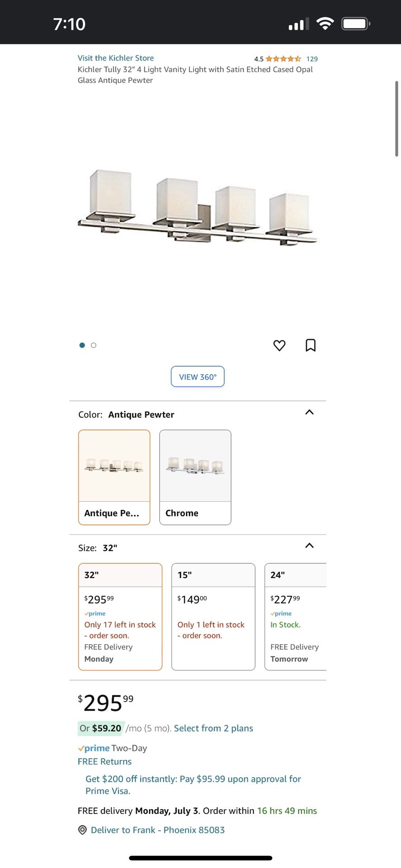Screen dimensions: 401x868
Task: Choose the Antique Pewter color swatch
Action: pos(114,477)
